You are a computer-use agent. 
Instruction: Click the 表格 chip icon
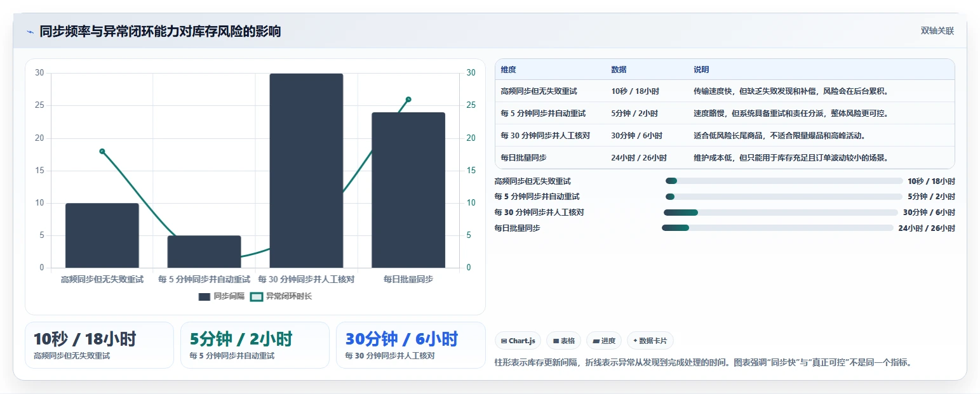tap(556, 341)
